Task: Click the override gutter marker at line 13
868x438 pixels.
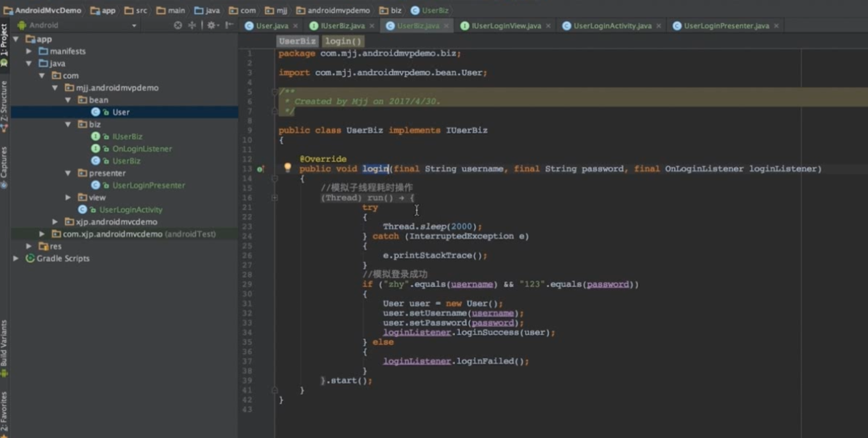Action: pos(261,169)
